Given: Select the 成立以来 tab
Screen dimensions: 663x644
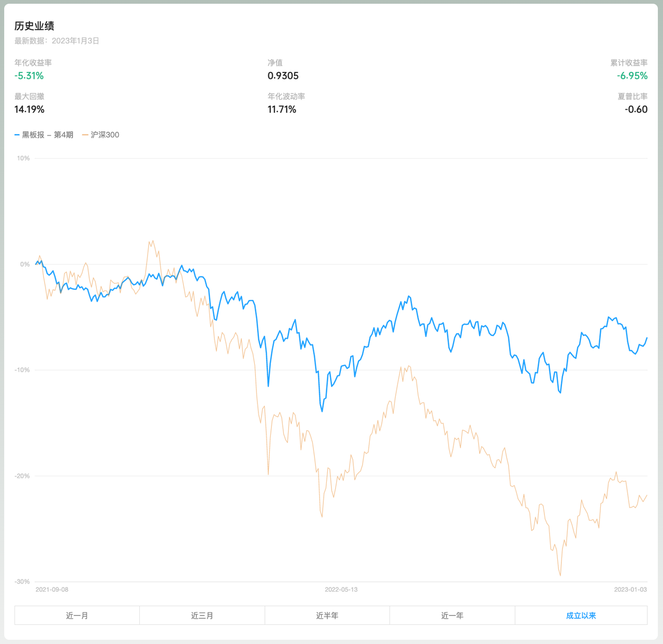Looking at the screenshot, I should (x=581, y=616).
